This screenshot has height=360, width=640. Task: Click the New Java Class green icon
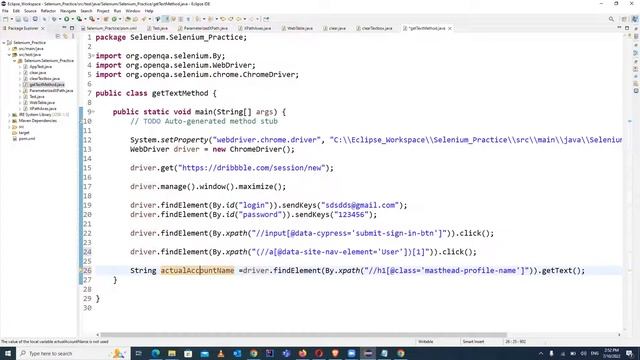tap(114, 19)
